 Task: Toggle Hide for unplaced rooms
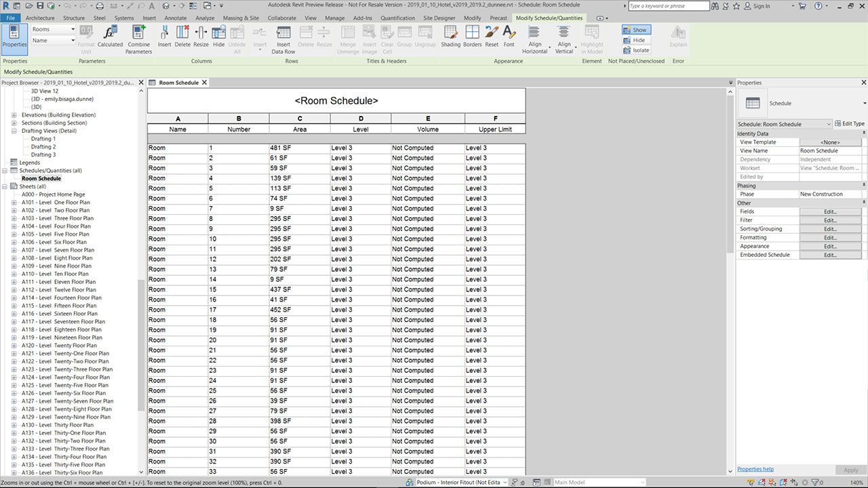point(636,40)
